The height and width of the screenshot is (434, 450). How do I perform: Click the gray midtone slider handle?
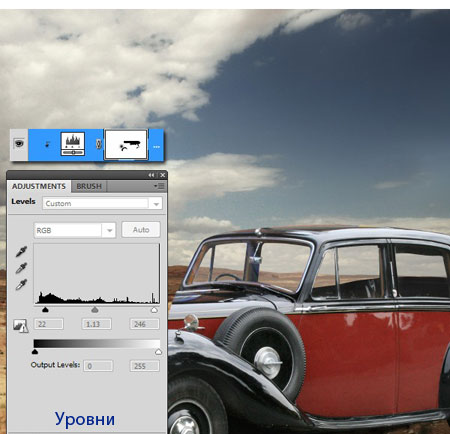95,310
